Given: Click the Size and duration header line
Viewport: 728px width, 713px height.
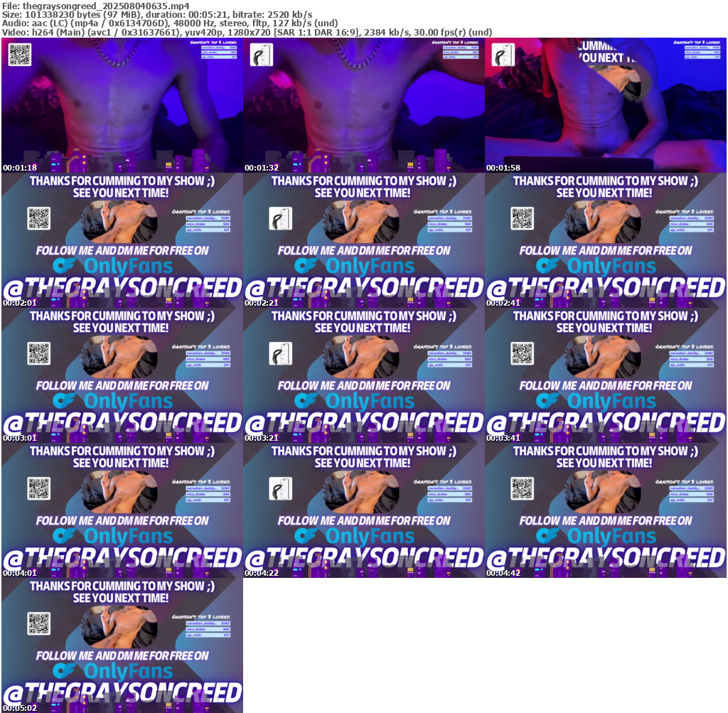Looking at the screenshot, I should [157, 15].
